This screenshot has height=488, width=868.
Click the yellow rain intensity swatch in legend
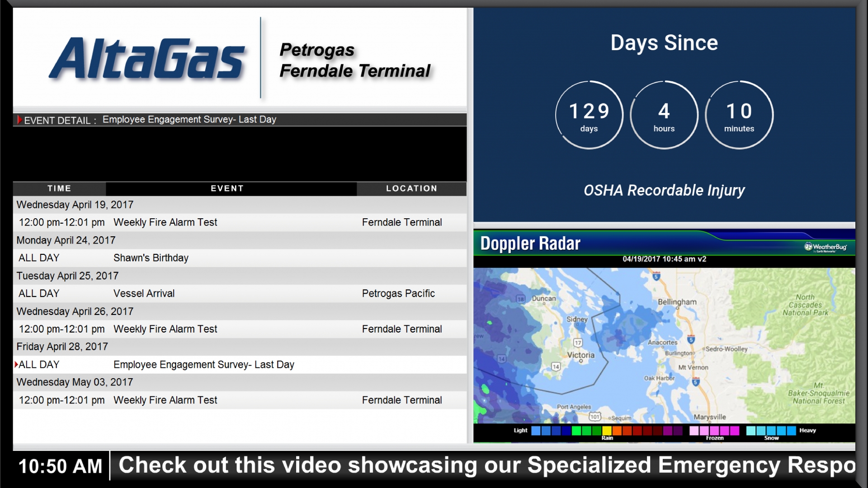pos(607,431)
